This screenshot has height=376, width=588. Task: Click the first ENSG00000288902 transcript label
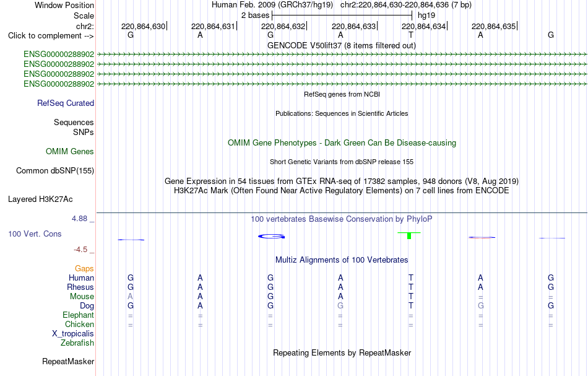pyautogui.click(x=59, y=55)
